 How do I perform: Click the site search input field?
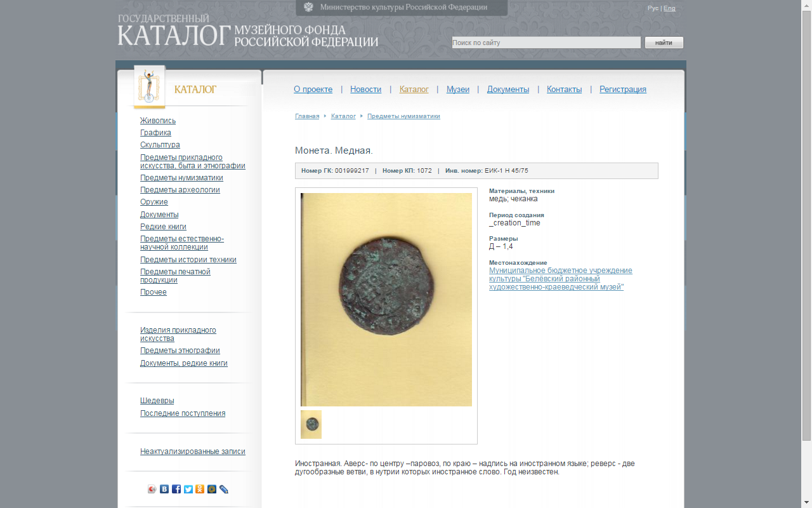tap(546, 43)
